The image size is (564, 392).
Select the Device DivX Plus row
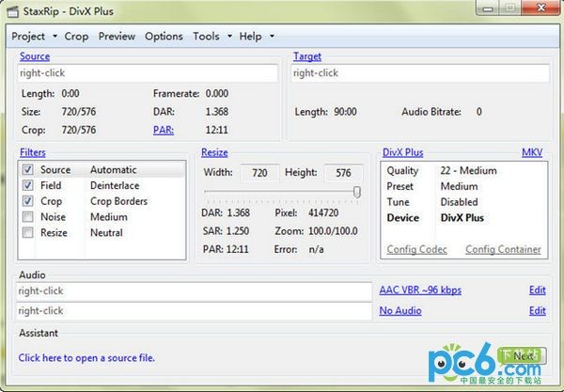click(x=464, y=218)
